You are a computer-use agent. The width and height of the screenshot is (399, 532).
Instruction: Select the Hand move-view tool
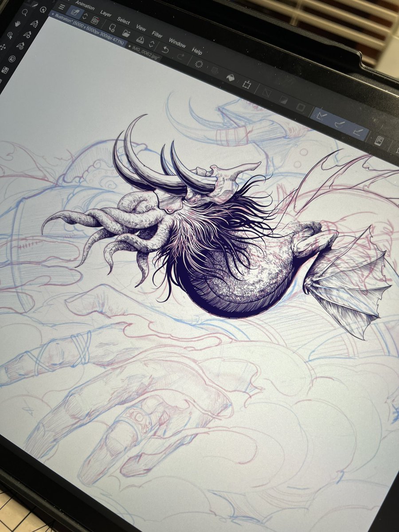point(18,23)
